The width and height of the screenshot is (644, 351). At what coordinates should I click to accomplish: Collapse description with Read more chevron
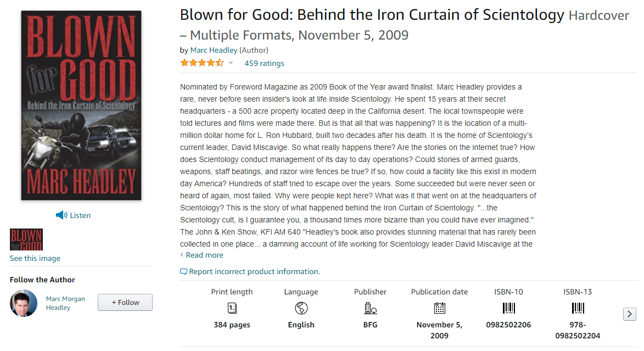(x=182, y=255)
